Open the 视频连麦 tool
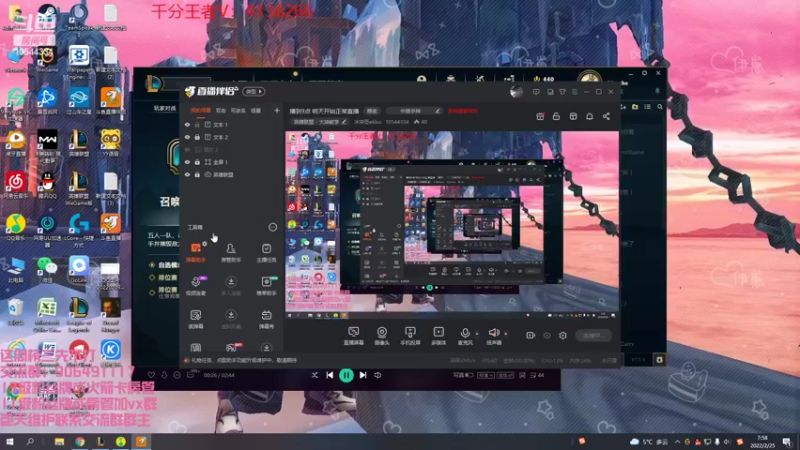Screen dimensions: 800x450 tap(196, 286)
